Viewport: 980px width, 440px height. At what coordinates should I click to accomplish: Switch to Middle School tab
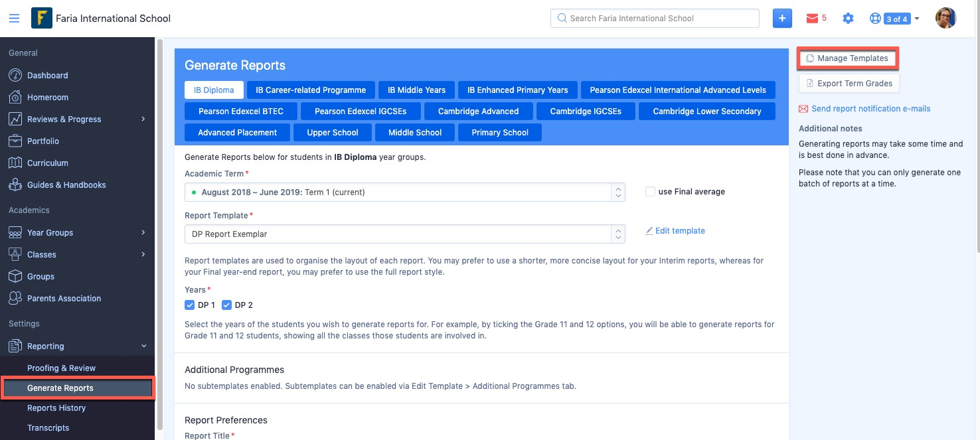tap(415, 133)
